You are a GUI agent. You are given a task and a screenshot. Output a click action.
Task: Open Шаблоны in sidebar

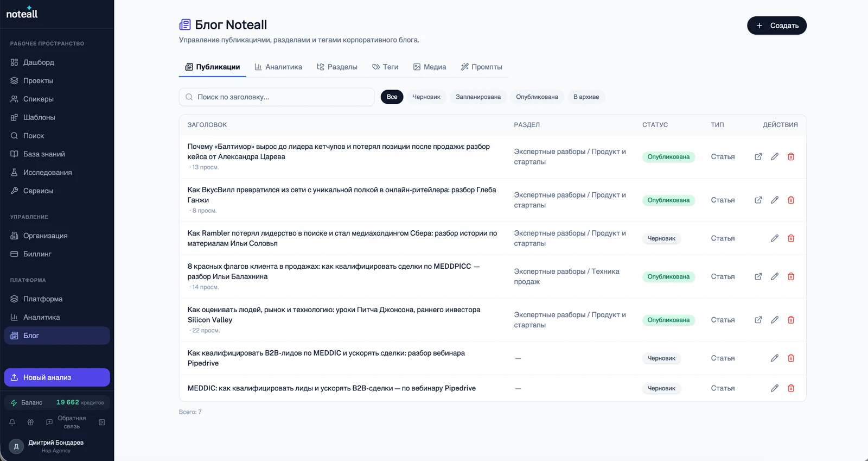click(x=57, y=117)
